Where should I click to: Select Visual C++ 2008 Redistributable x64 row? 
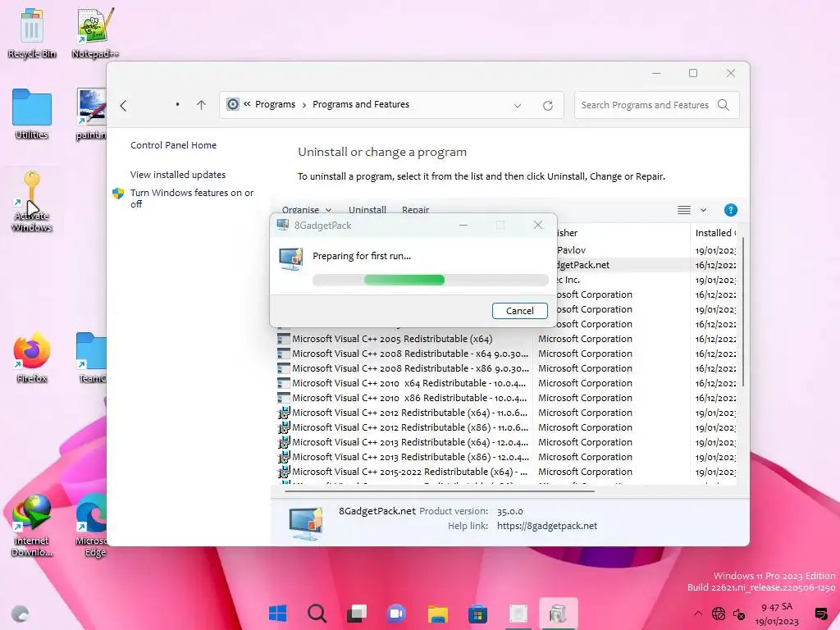[402, 354]
